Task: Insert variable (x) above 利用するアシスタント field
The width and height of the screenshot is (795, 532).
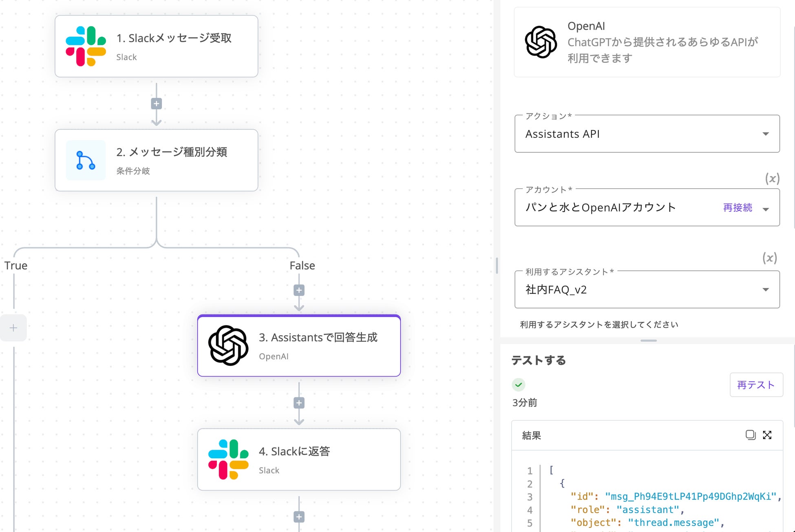Action: coord(769,257)
